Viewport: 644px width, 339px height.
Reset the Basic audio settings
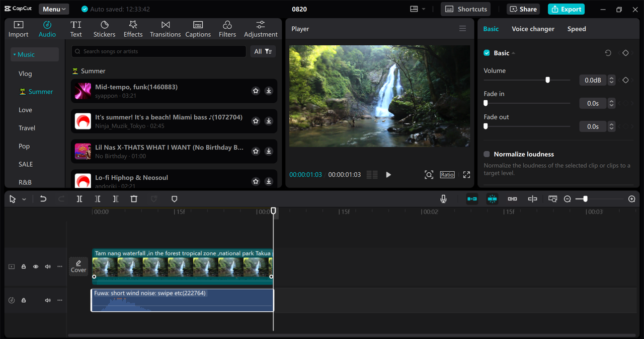click(608, 53)
